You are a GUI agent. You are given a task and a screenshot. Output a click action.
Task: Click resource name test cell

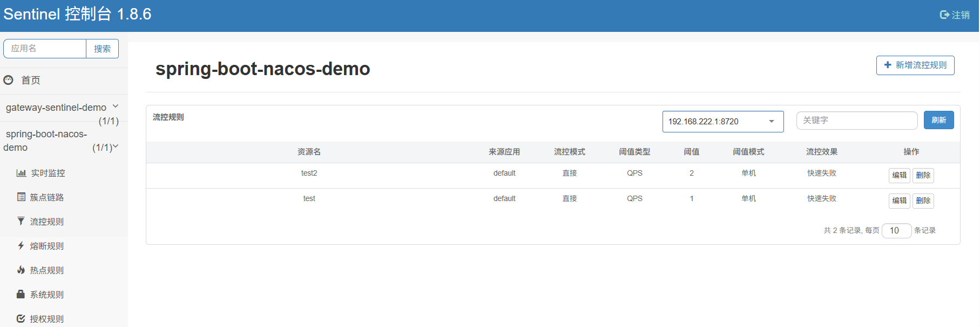[309, 198]
